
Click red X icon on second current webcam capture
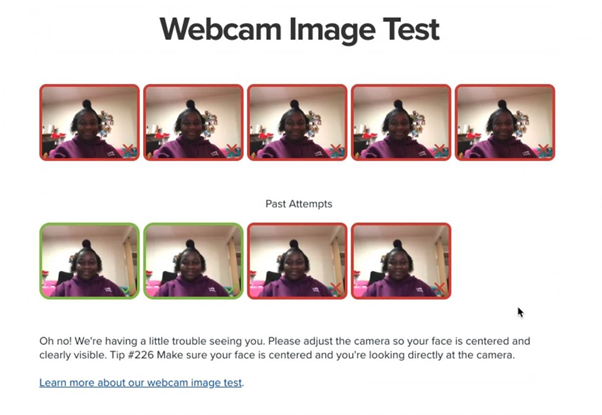tap(232, 149)
